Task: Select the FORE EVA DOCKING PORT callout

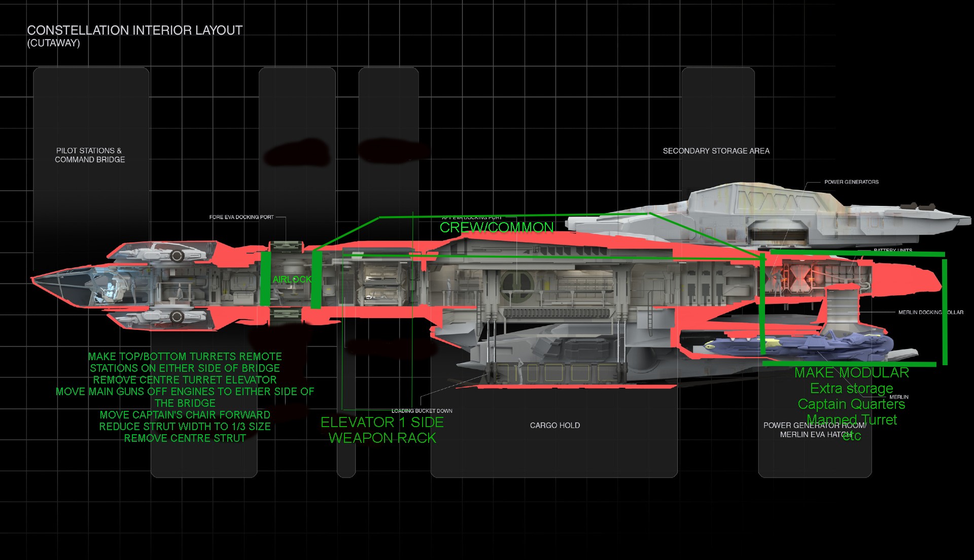Action: coord(241,217)
